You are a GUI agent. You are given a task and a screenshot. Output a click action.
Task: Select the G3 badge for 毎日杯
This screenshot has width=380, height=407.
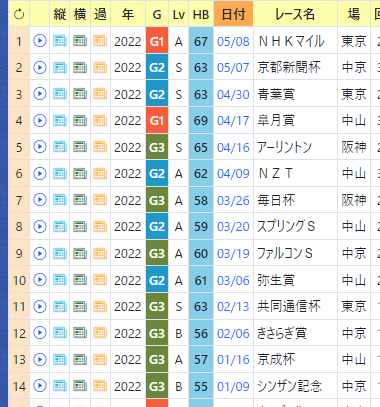pyautogui.click(x=157, y=200)
